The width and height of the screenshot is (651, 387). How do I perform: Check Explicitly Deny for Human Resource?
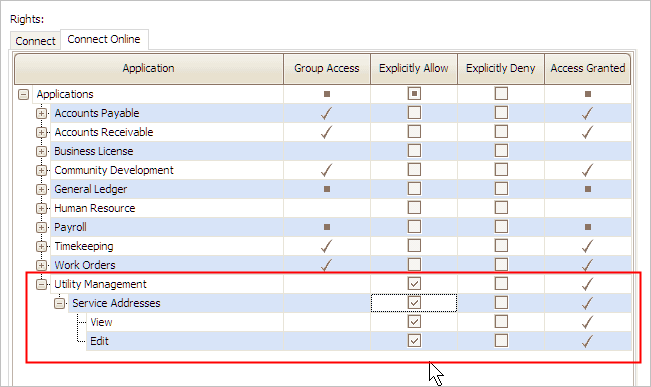tap(501, 208)
